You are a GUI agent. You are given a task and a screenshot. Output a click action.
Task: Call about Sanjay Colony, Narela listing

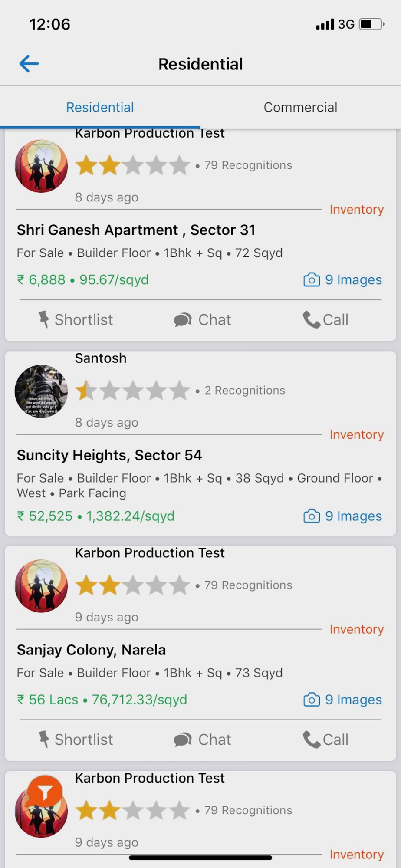tap(325, 740)
